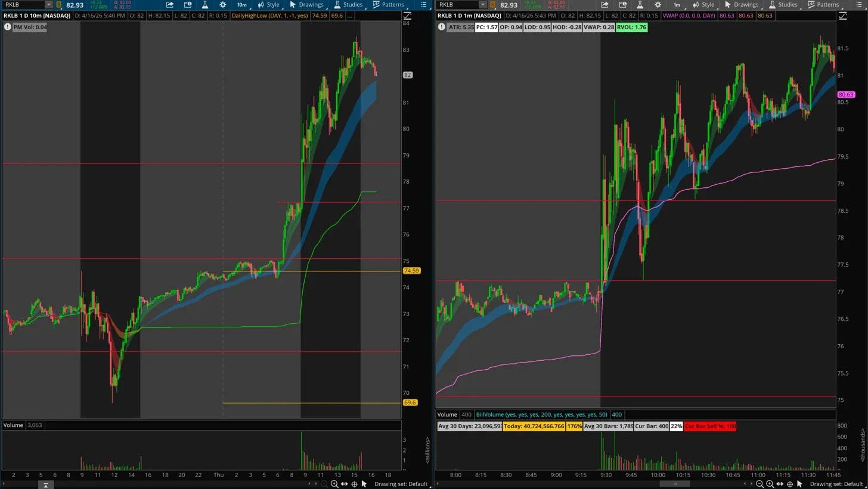
Task: Click right chart's price-axis chart mode icon
Action: click(x=842, y=16)
